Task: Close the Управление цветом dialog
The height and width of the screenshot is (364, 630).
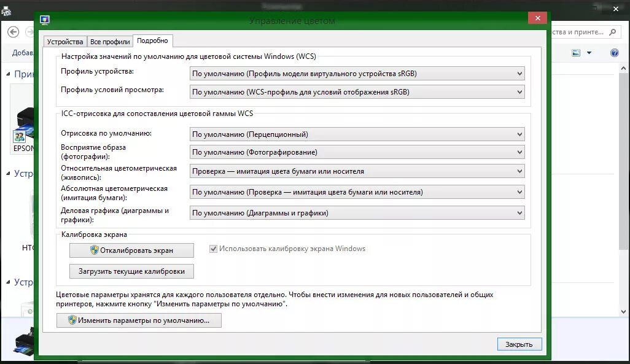Action: coord(538,18)
